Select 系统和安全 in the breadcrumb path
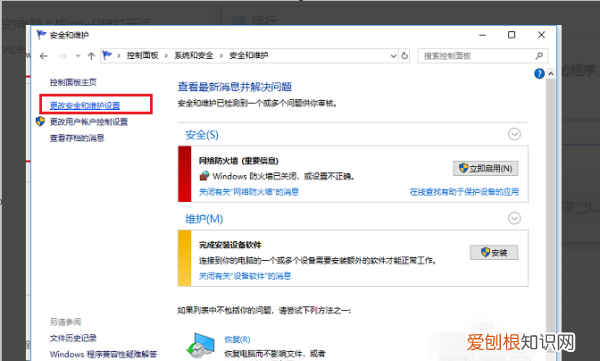The image size is (600, 361). (x=194, y=56)
